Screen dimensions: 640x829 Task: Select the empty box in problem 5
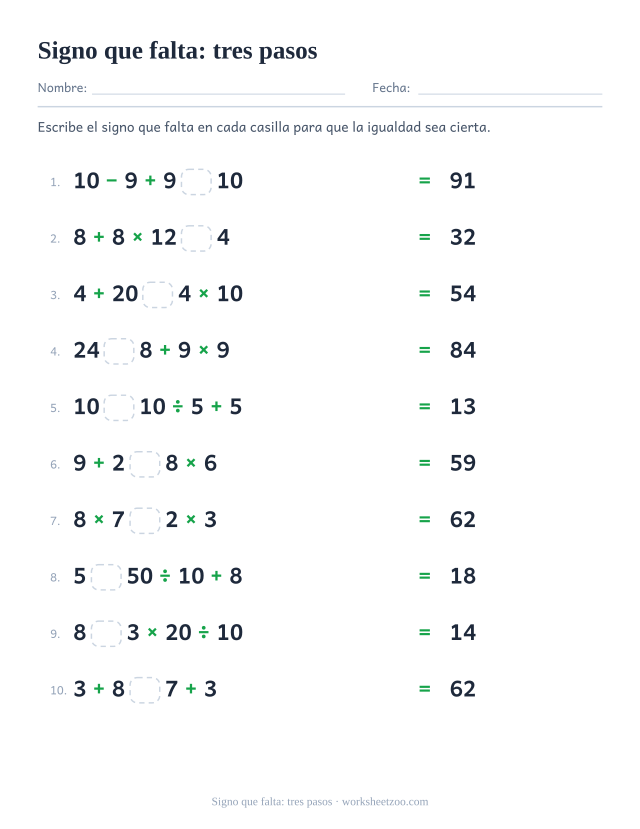[119, 408]
